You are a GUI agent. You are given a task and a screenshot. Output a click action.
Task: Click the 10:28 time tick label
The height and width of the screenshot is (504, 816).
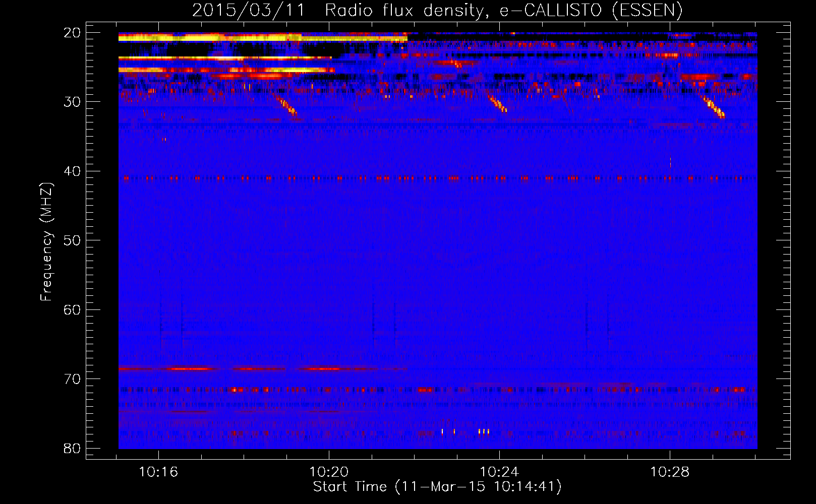click(670, 472)
